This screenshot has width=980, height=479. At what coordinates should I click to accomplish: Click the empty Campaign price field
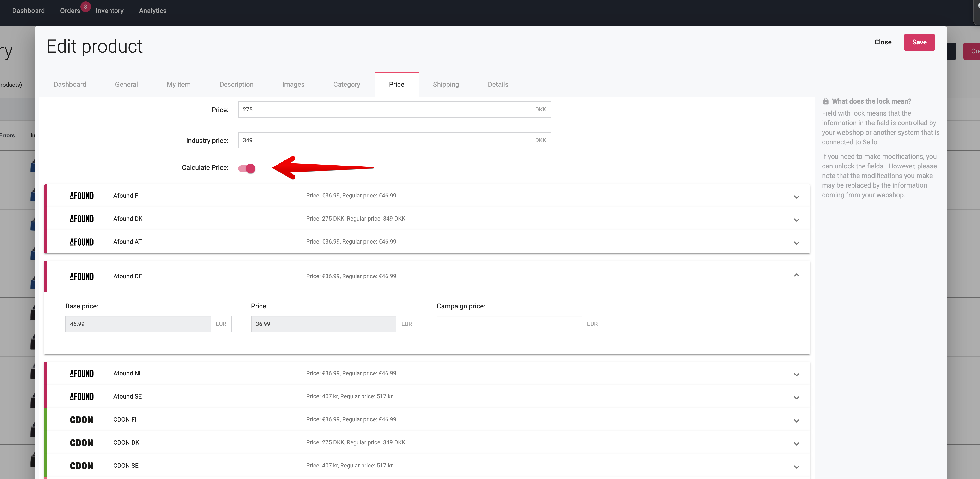(x=520, y=324)
